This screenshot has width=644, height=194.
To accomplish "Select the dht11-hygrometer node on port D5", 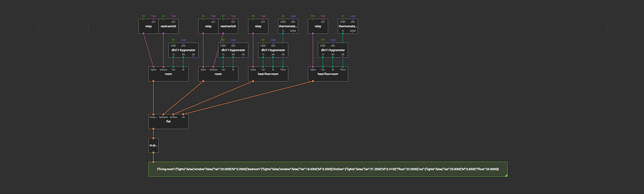I will [x=184, y=50].
